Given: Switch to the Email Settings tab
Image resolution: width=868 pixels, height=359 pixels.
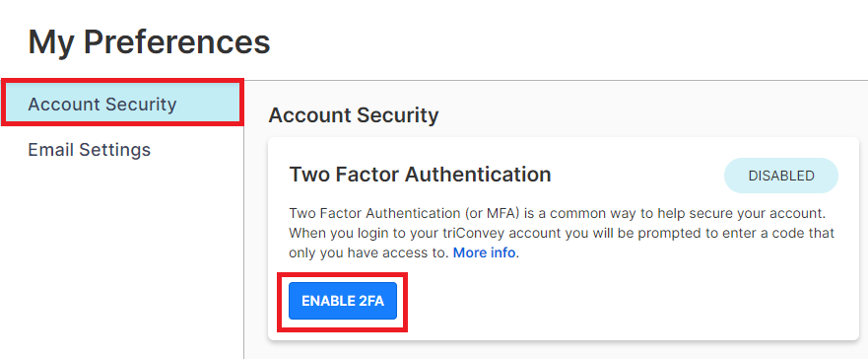Looking at the screenshot, I should pyautogui.click(x=89, y=150).
